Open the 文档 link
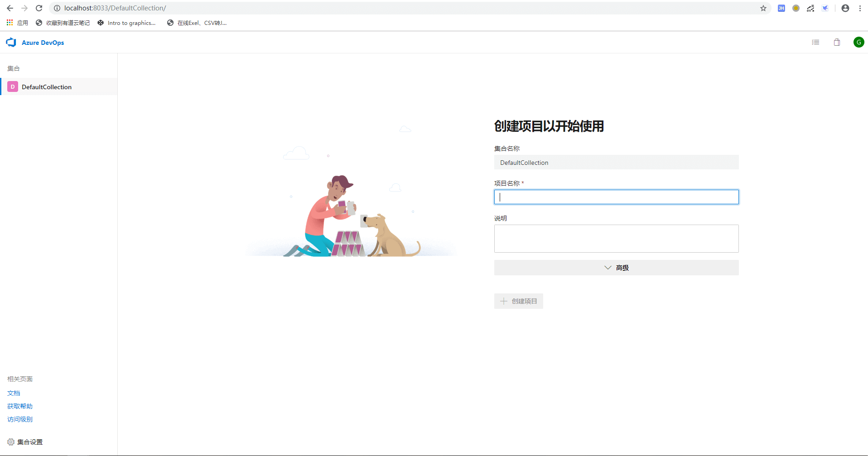This screenshot has width=868, height=456. point(14,393)
